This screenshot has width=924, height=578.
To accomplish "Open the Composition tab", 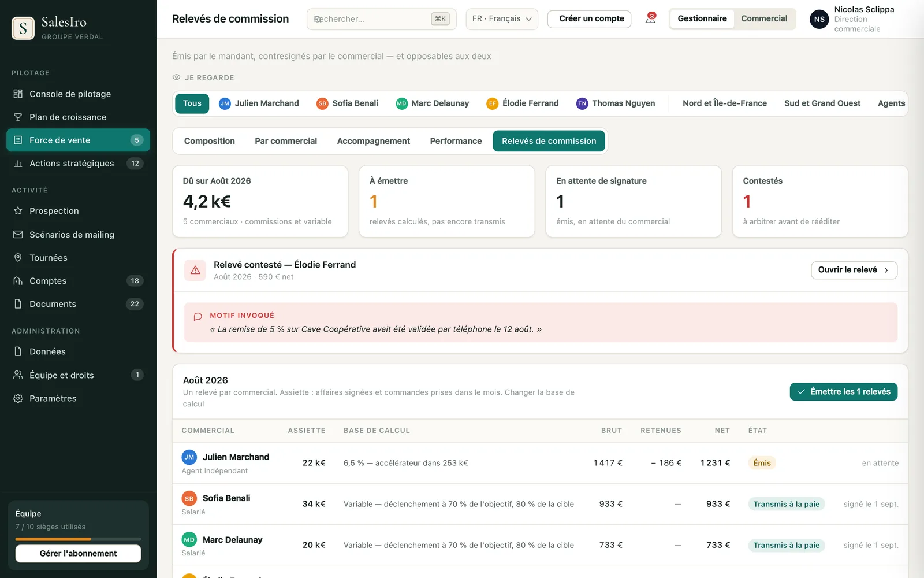I will [210, 141].
